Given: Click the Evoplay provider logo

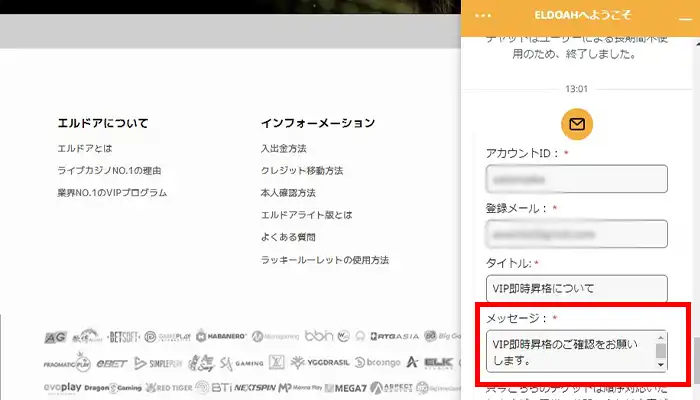Looking at the screenshot, I should [62, 387].
